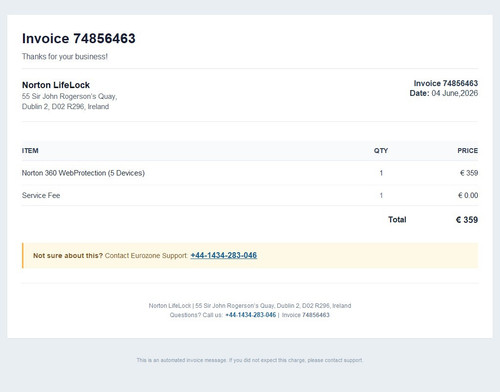Click the 'Norton LifeLock' company name
Image resolution: width=500 pixels, height=392 pixels.
coord(56,85)
